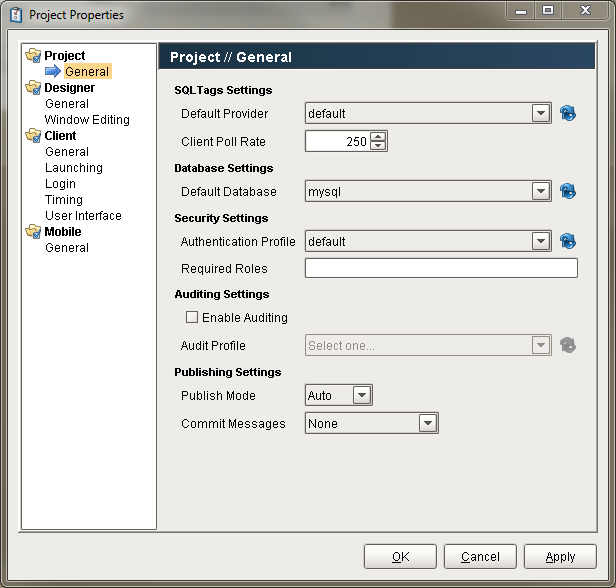Click the Client Poll Rate value field
Viewport: 616px width, 588px height.
click(338, 141)
